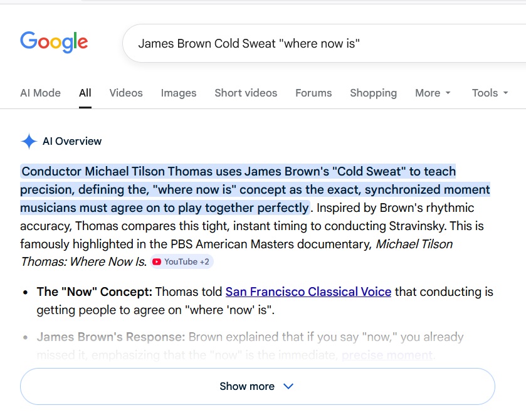Expand the Tools dropdown
Viewport: 526px width, 420px height.
point(490,93)
